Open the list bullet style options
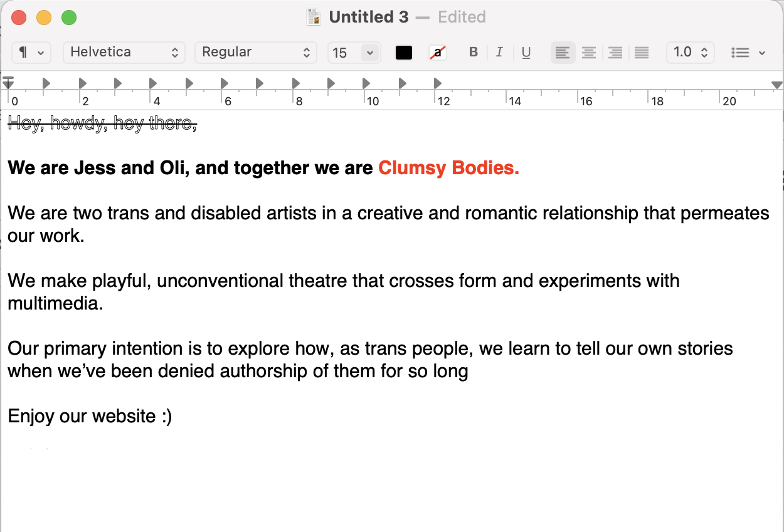 [748, 53]
